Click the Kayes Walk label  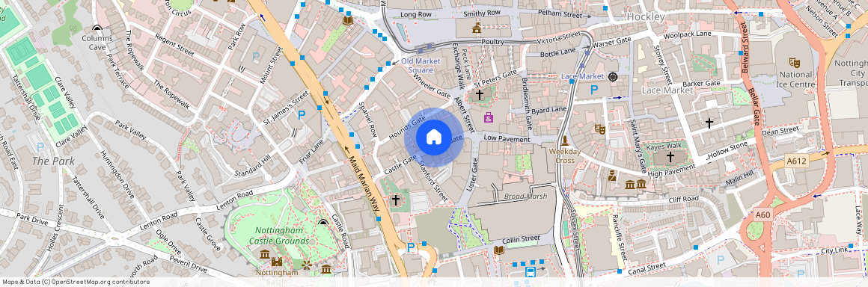(x=663, y=145)
